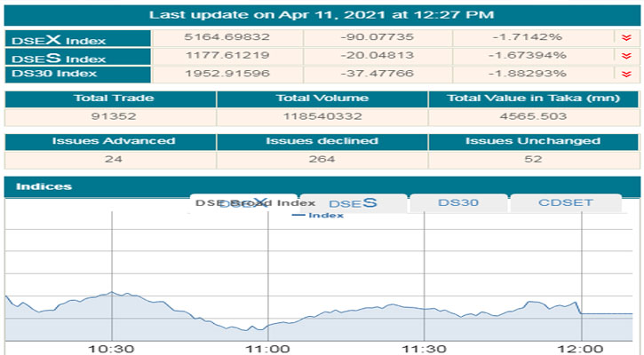Click the Issues declined count 264

(322, 160)
